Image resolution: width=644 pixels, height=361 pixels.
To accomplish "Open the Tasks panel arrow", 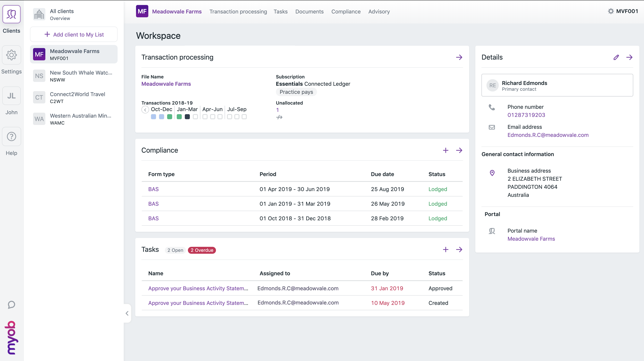I will click(459, 250).
